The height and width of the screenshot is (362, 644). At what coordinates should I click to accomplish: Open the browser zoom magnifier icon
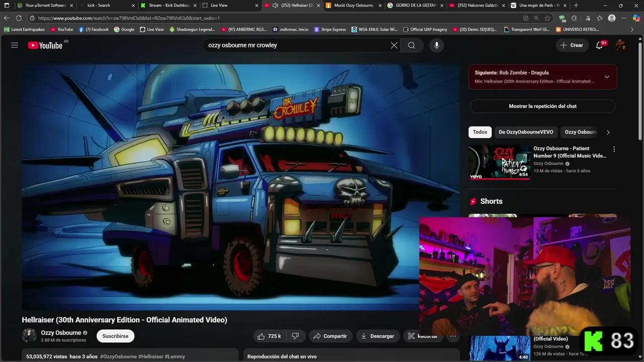536,18
